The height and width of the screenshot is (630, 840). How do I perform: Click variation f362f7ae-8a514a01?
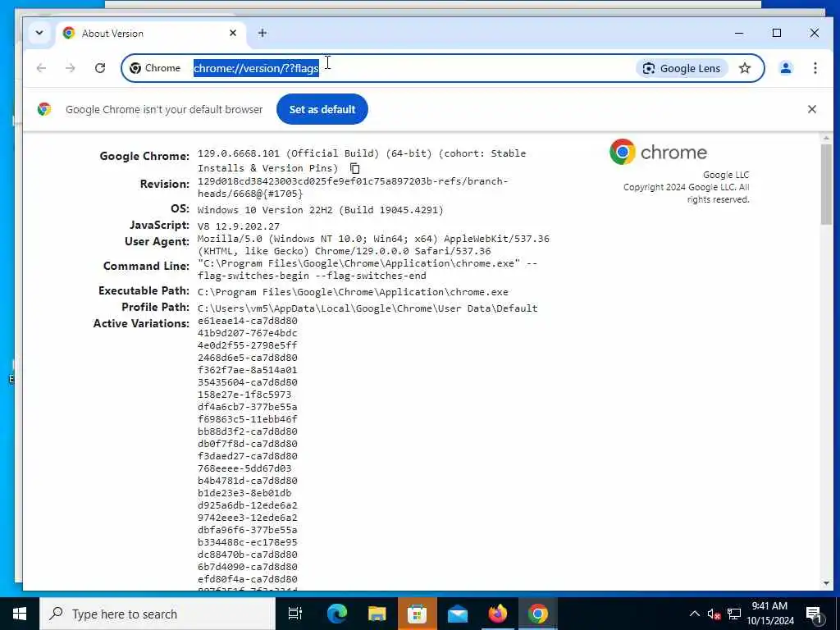pos(248,370)
